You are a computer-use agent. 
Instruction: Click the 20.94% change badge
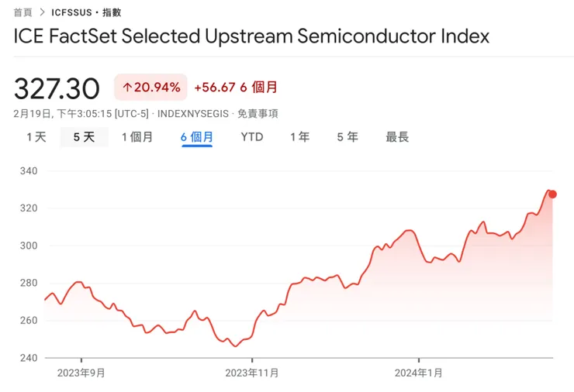click(x=150, y=88)
